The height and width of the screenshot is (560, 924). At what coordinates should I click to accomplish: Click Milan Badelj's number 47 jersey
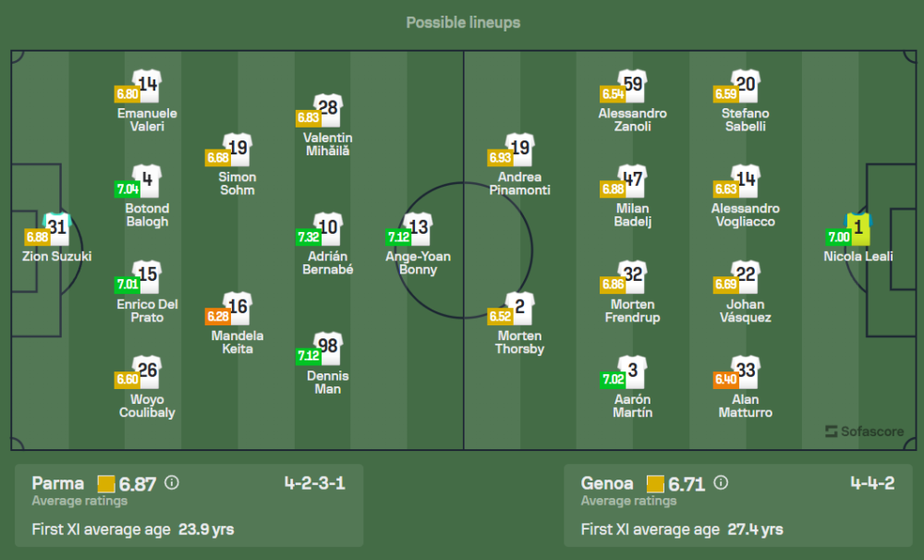coord(633,181)
